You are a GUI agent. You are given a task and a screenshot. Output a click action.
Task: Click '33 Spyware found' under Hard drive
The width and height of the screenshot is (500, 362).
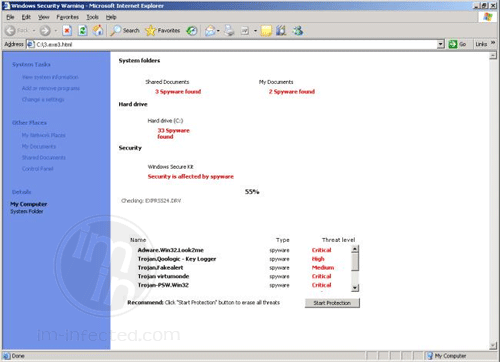(x=173, y=133)
